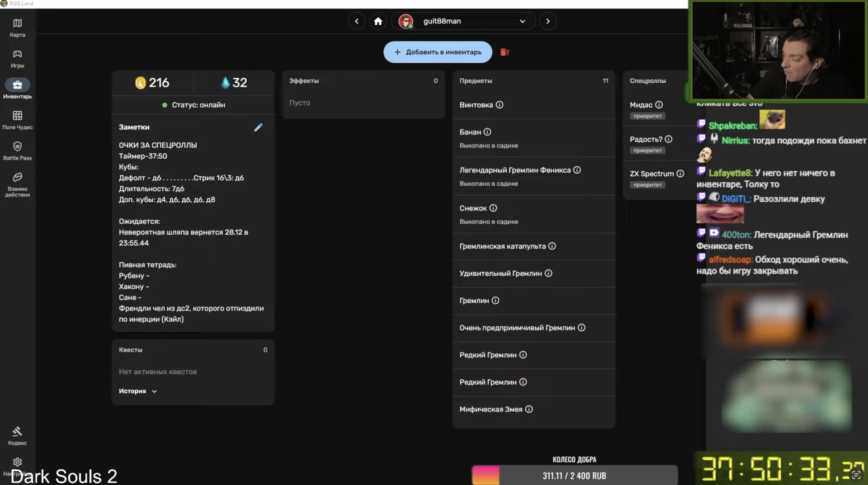Expand the История quest history
This screenshot has height=485, width=868.
point(137,391)
